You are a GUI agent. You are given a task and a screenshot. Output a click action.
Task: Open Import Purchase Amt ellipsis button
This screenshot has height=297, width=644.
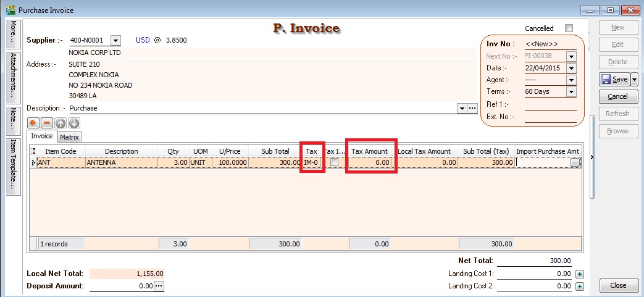575,162
